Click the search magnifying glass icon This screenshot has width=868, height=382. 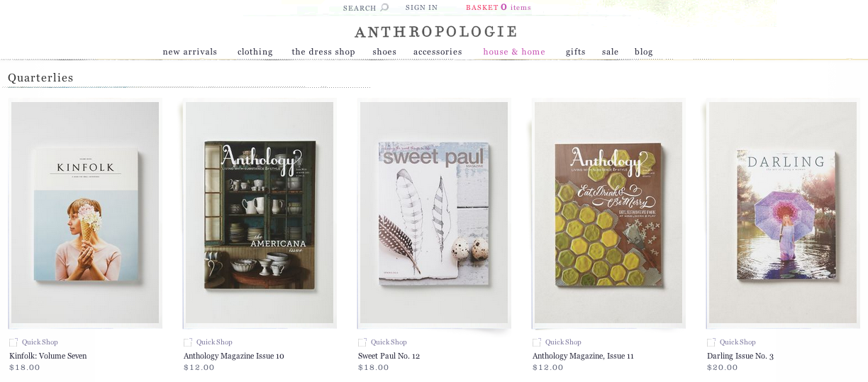point(384,8)
